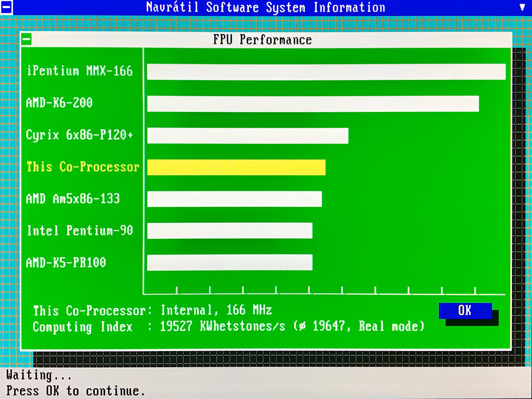
Task: Select the yellow This Co-Processor label
Action: click(x=83, y=167)
